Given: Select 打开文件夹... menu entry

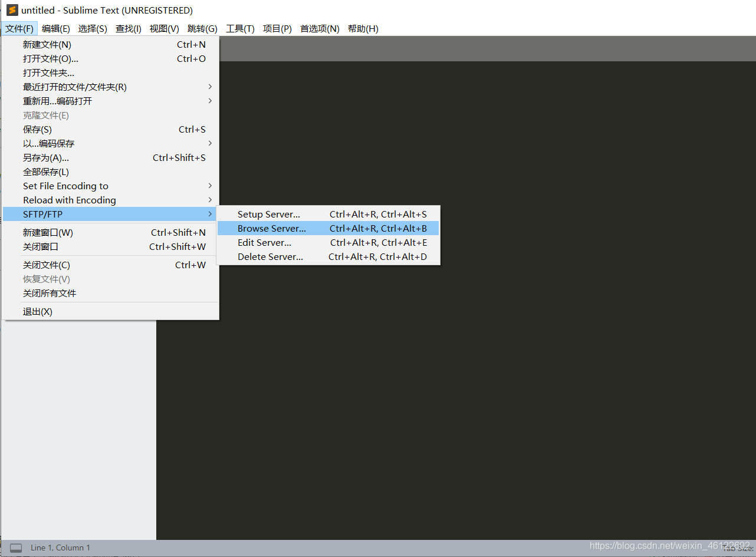Looking at the screenshot, I should (110, 72).
